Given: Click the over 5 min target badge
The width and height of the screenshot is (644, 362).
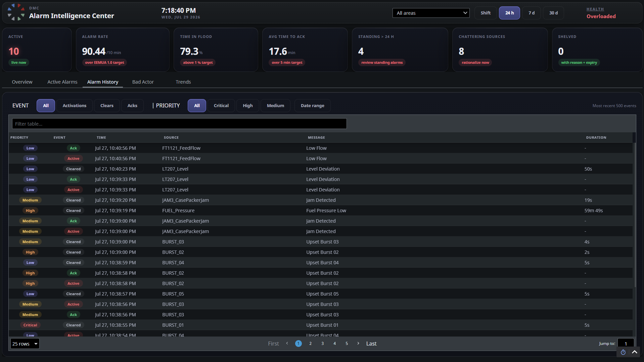Looking at the screenshot, I should click(287, 62).
